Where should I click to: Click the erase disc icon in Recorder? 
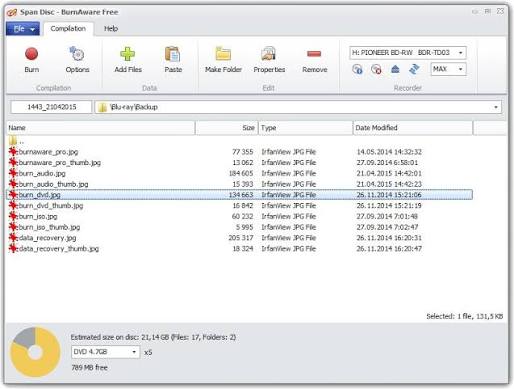(x=376, y=69)
